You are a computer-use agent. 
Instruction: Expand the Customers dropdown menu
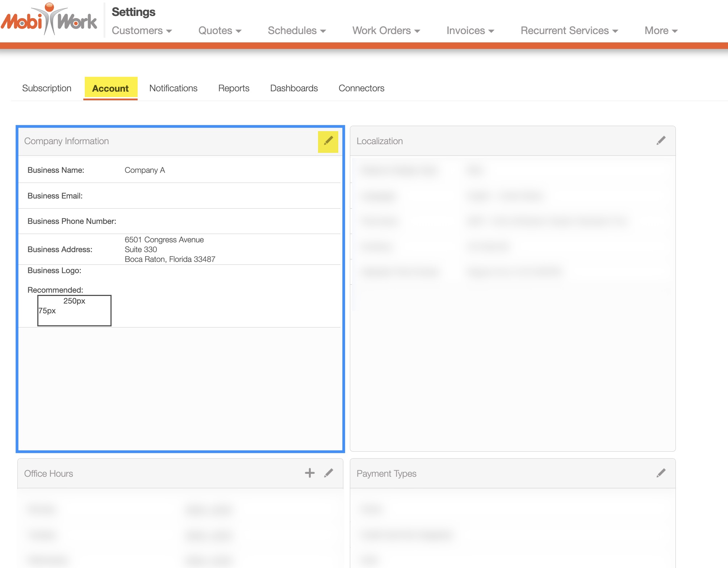click(142, 31)
